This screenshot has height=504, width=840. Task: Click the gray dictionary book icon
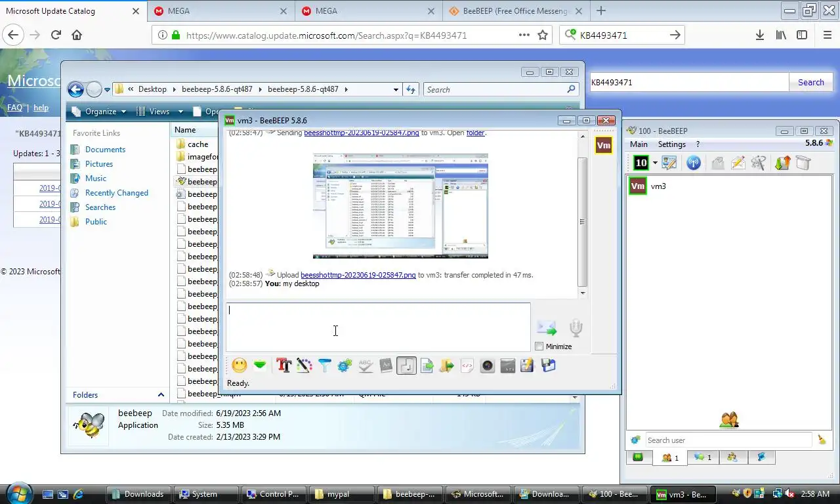pos(386,366)
